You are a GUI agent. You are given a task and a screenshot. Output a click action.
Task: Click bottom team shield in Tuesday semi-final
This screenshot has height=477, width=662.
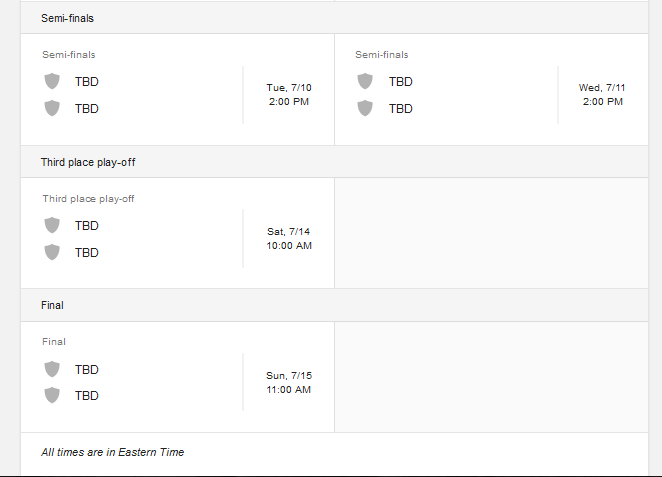52,108
